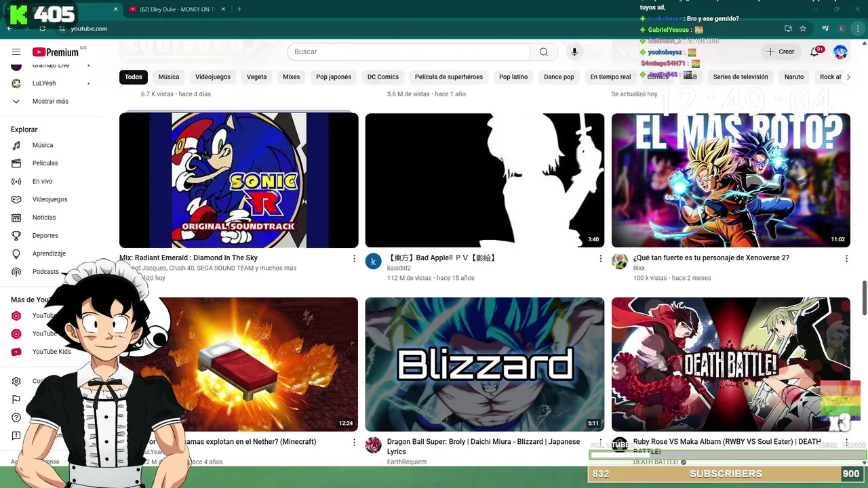Install app icon in the address bar
The height and width of the screenshot is (488, 868).
(x=788, y=28)
